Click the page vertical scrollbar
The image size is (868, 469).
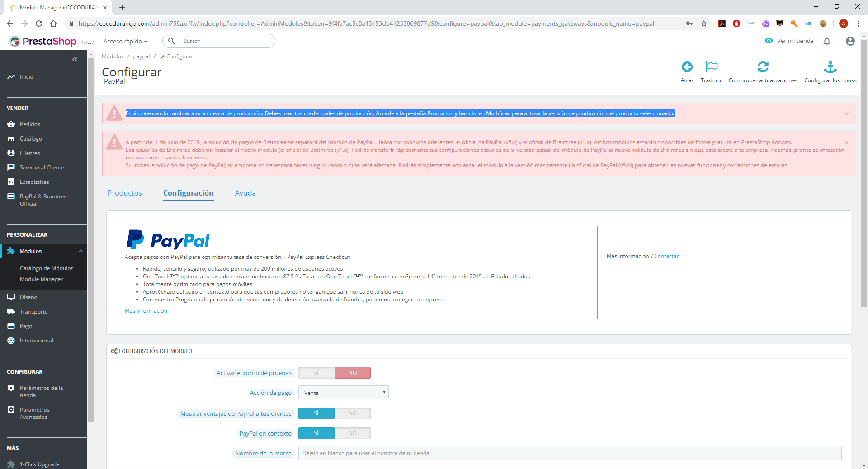pos(864,174)
